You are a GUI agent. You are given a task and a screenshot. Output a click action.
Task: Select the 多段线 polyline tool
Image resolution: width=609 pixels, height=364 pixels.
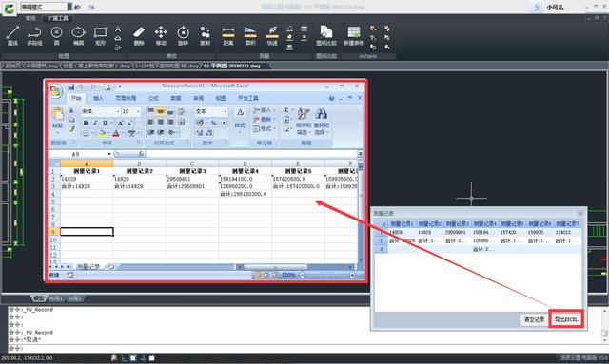(x=34, y=35)
